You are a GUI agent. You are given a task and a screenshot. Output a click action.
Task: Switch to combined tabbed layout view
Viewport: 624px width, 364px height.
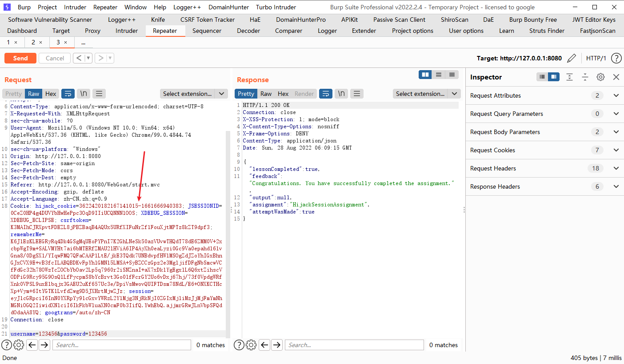[x=452, y=75]
